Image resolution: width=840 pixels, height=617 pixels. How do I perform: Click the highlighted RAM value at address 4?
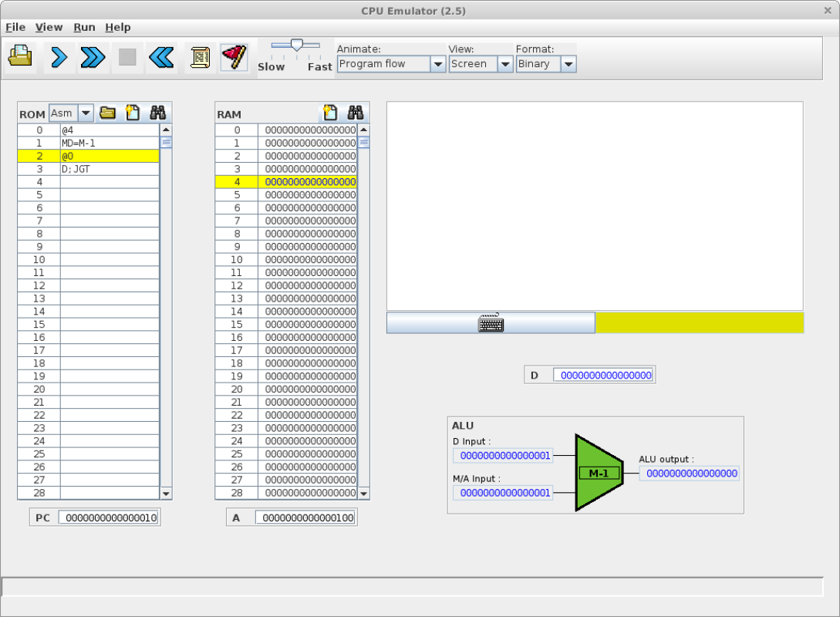tap(308, 182)
